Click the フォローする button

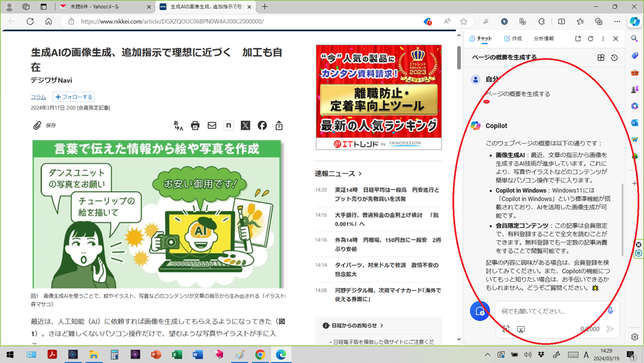[x=74, y=97]
